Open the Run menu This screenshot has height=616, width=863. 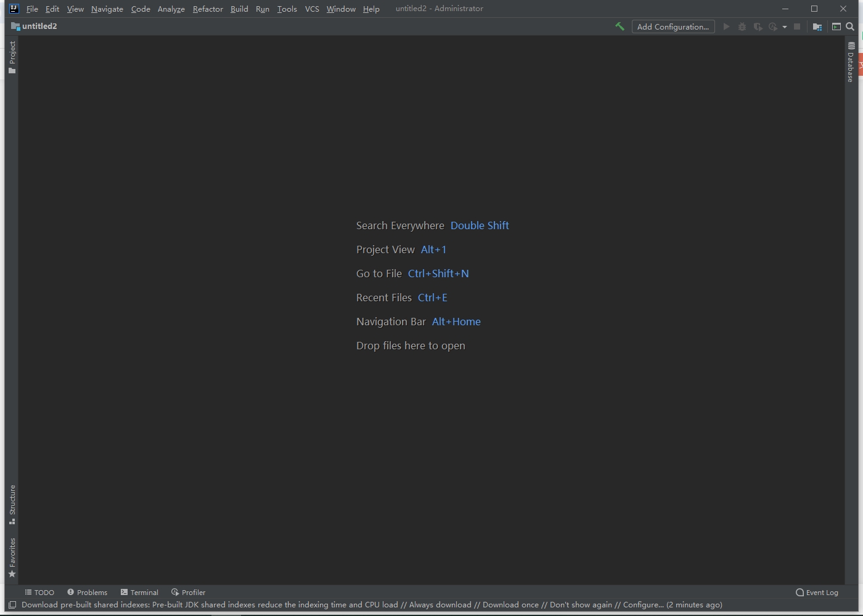263,9
